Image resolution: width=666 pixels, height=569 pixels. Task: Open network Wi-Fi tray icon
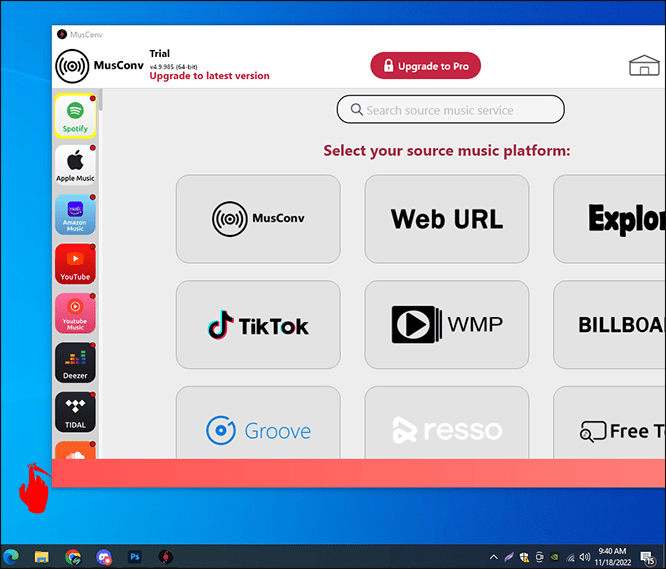pos(570,557)
